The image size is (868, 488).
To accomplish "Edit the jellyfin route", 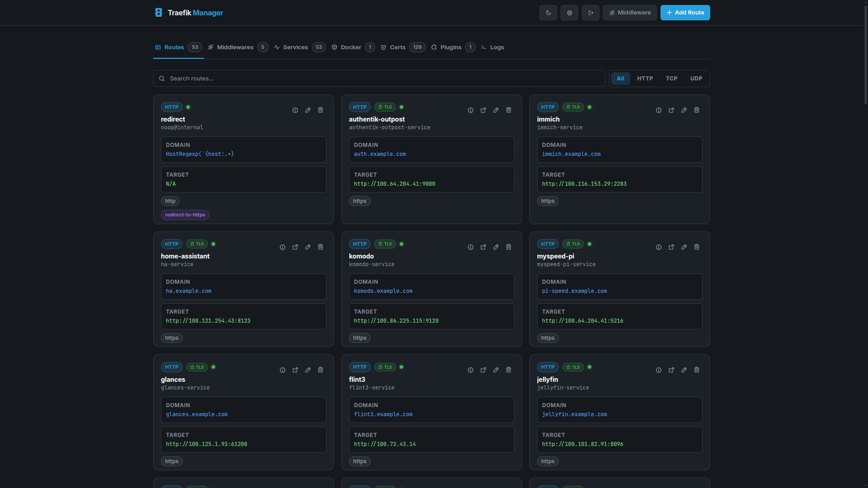I will coord(684,370).
